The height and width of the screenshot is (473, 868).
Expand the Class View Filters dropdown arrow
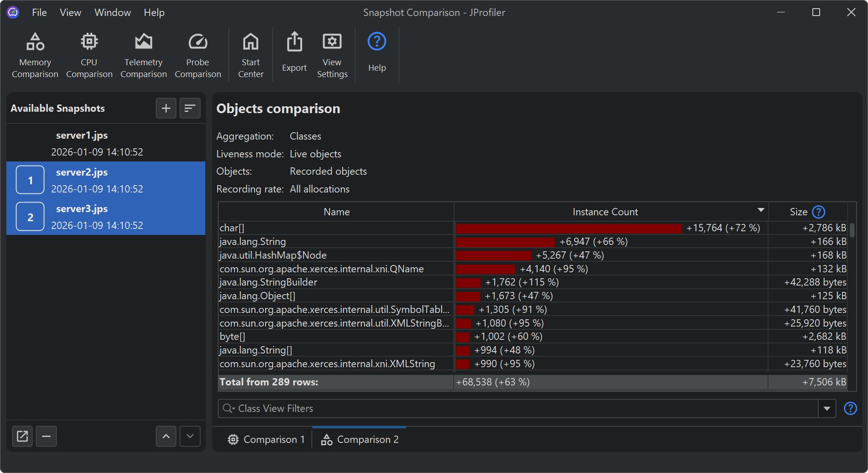(827, 409)
